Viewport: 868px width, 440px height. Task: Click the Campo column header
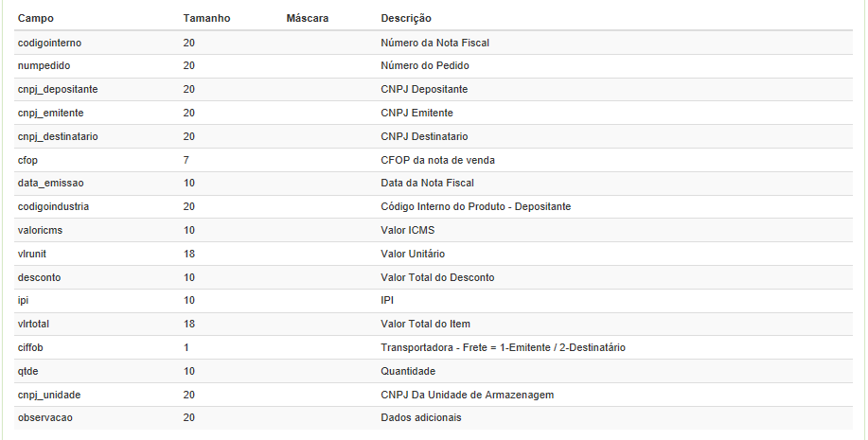tap(36, 18)
